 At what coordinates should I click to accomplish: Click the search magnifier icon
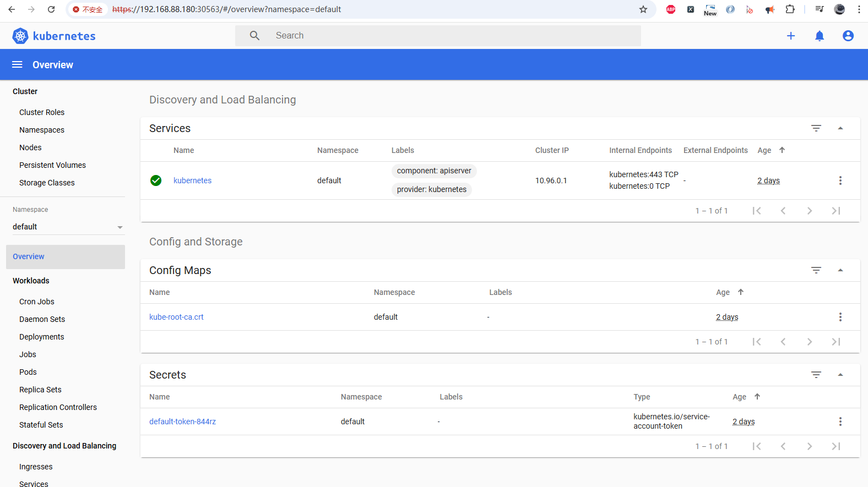(254, 36)
